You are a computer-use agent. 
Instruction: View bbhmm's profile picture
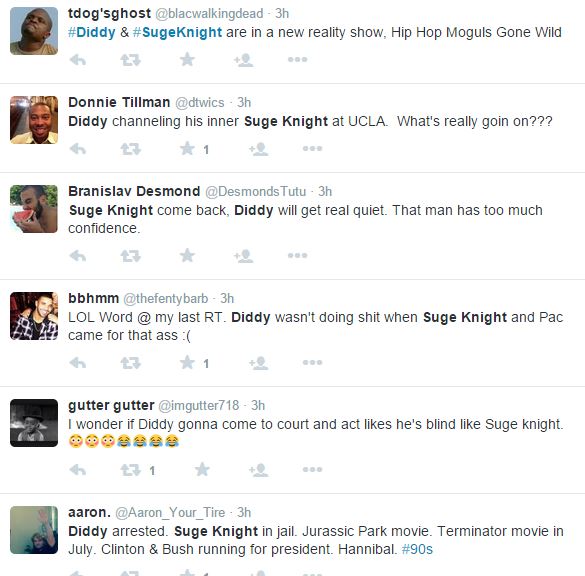(x=34, y=316)
